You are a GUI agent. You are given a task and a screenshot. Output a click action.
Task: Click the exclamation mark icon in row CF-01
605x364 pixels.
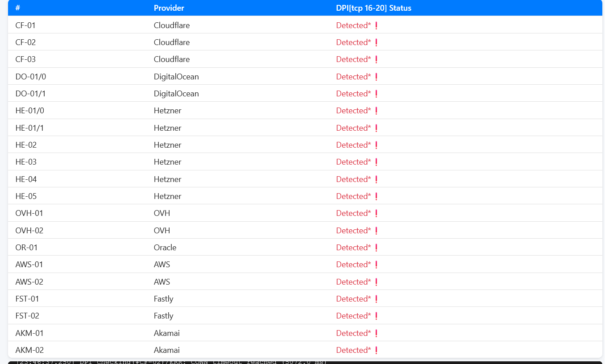[x=376, y=25]
